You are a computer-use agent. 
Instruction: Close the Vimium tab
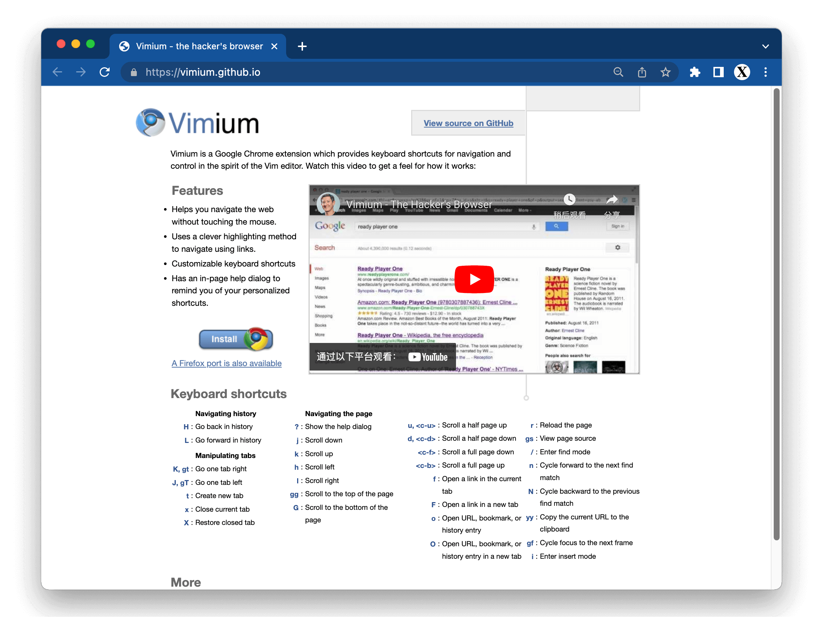275,46
